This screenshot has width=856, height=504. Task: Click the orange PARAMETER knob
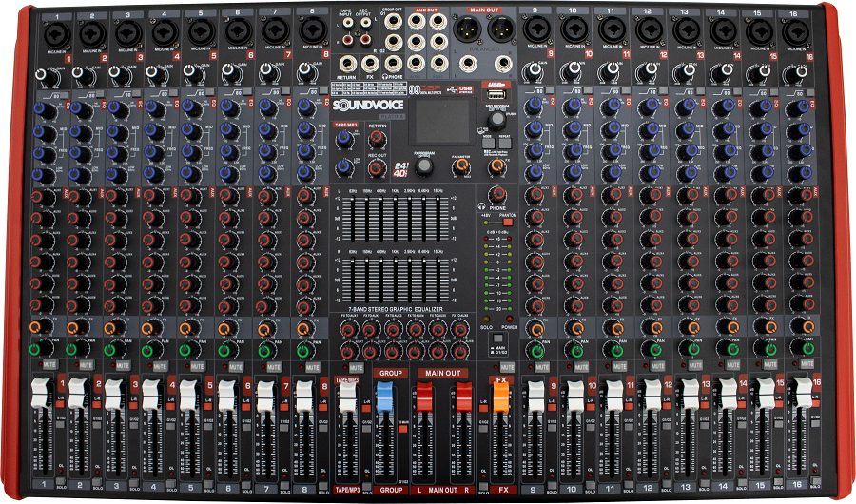(x=461, y=165)
